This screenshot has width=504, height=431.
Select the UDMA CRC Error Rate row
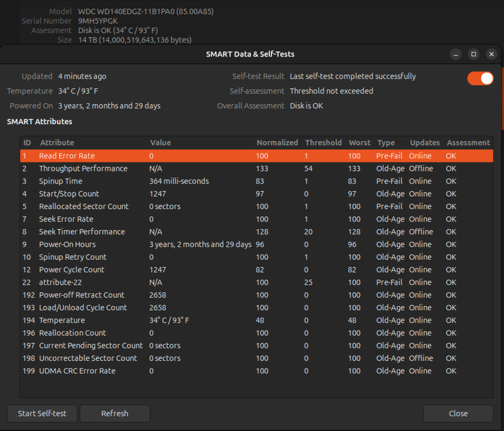[257, 371]
